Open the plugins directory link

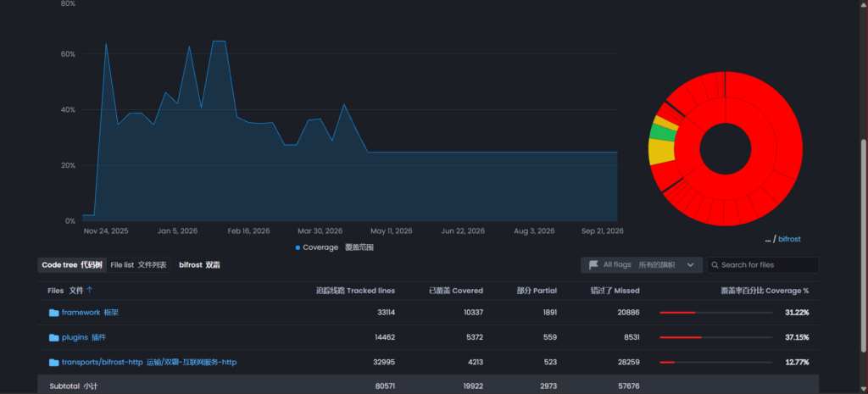(x=84, y=337)
